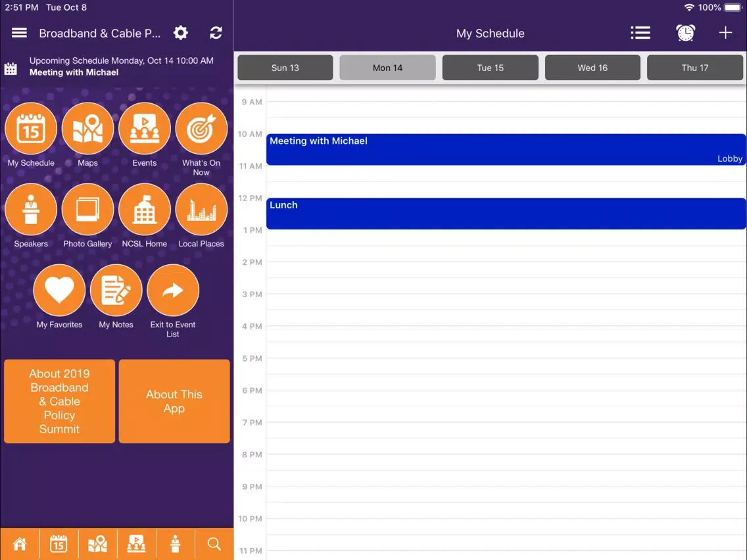
Task: Open the Lunch calendar event
Action: click(x=506, y=214)
